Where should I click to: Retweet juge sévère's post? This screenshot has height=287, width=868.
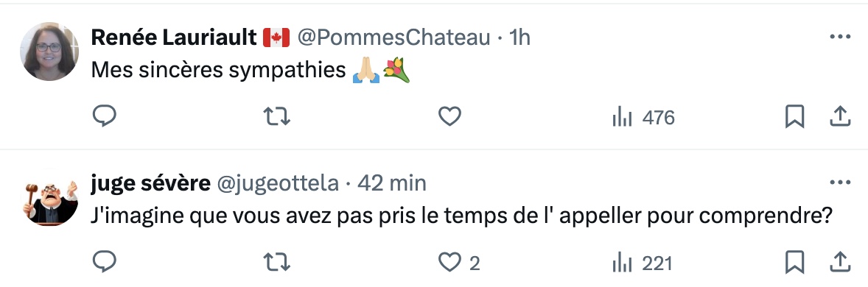coord(276,262)
